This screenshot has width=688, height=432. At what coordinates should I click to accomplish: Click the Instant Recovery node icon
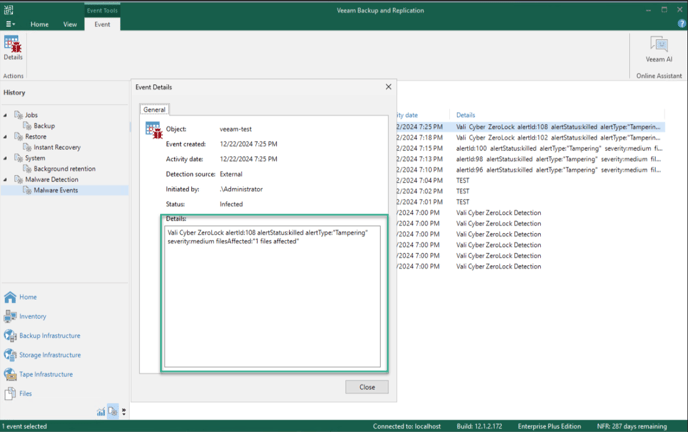27,147
